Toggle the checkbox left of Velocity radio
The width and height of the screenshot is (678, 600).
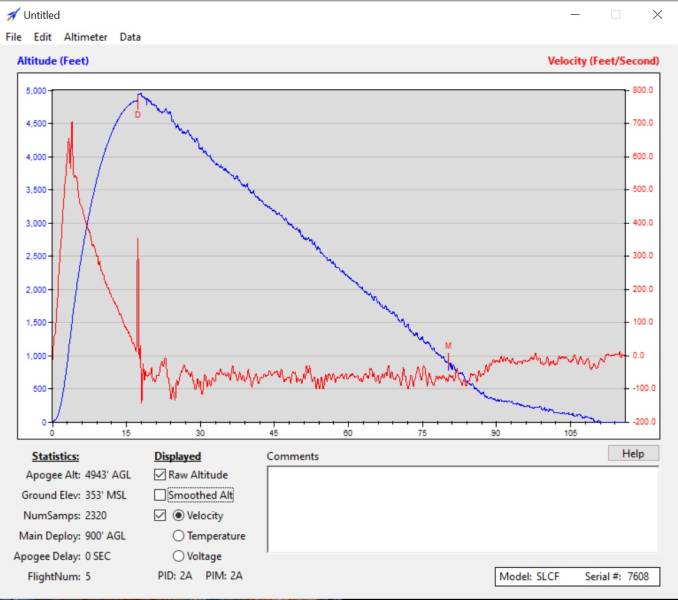tap(160, 516)
